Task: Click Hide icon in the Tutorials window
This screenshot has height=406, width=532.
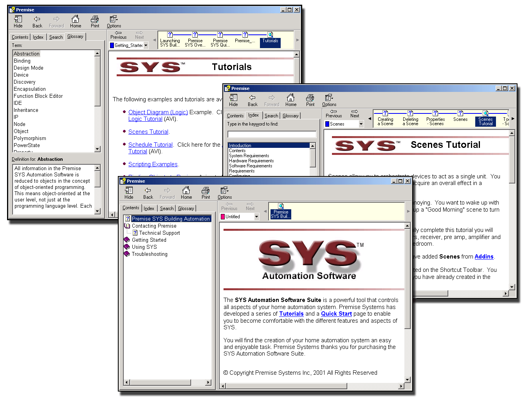Action: 18,22
